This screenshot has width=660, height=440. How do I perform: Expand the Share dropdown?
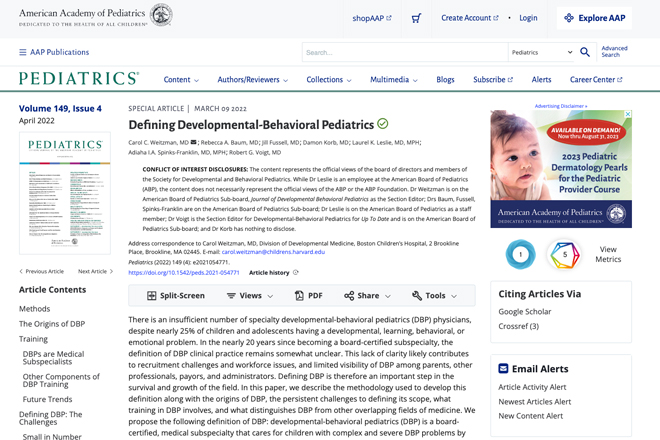367,296
